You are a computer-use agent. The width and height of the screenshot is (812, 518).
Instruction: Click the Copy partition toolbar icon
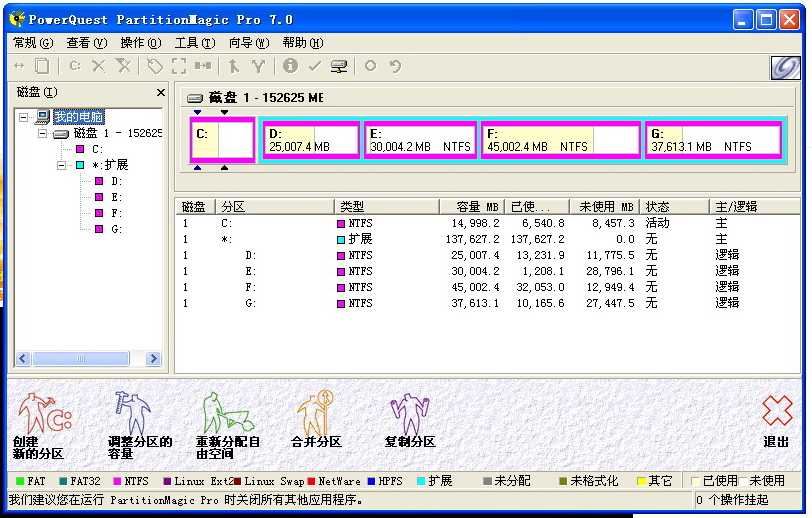[42, 66]
